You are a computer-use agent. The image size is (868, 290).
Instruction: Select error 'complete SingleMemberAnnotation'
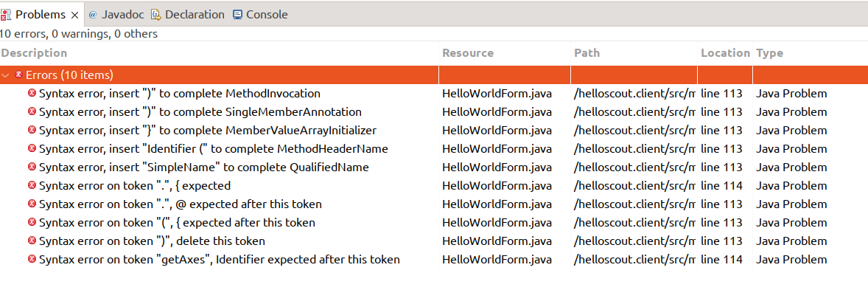click(x=200, y=112)
